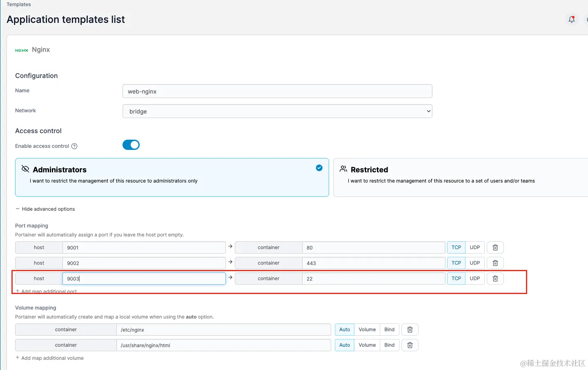Select Bind for /etc/nginx volume
The image size is (588, 370).
click(x=389, y=330)
